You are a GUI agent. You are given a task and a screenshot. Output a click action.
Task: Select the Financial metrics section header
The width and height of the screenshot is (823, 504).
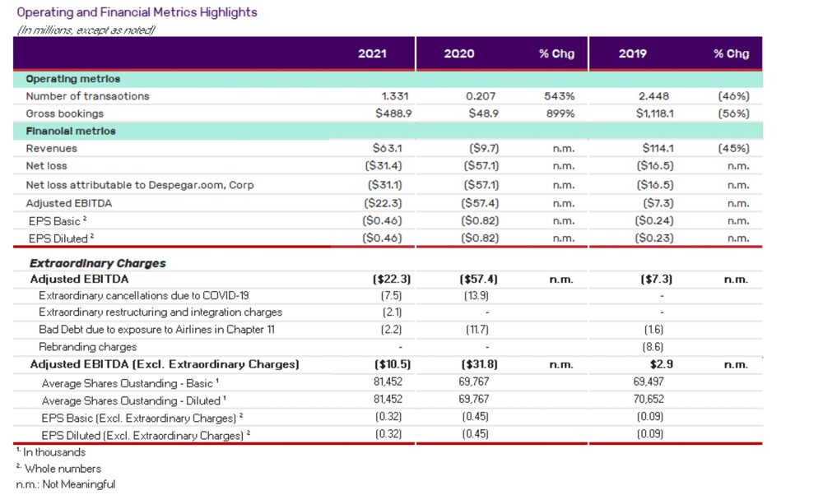(x=70, y=131)
